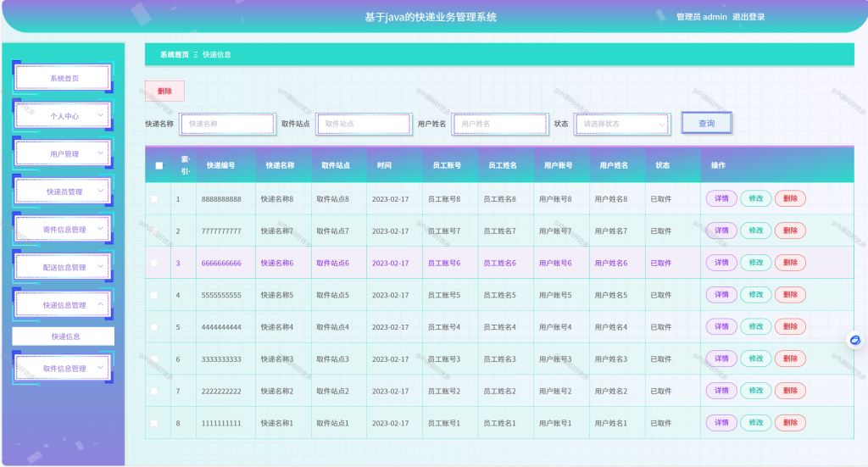Image resolution: width=868 pixels, height=467 pixels.
Task: Click 详情 for 快递名称7
Action: pyautogui.click(x=721, y=231)
